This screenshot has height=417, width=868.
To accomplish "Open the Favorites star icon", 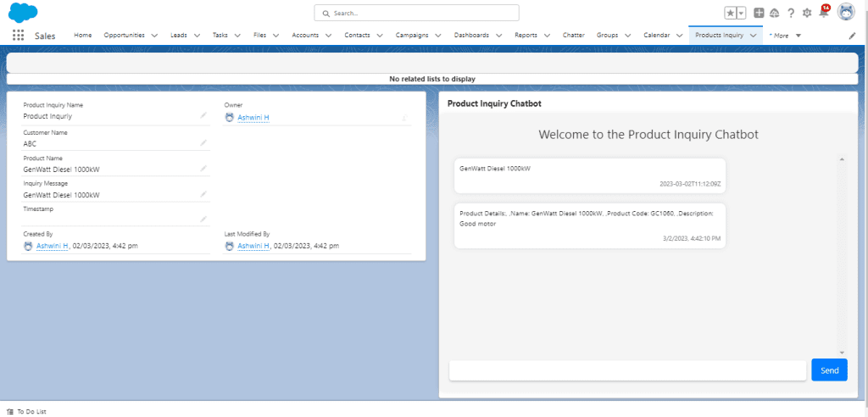I will pos(731,13).
